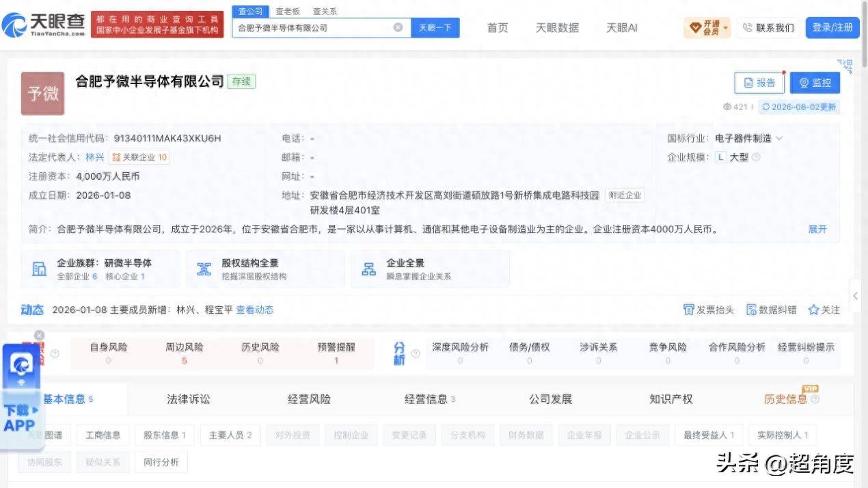Click 数据纠错 data correction icon

tap(751, 310)
